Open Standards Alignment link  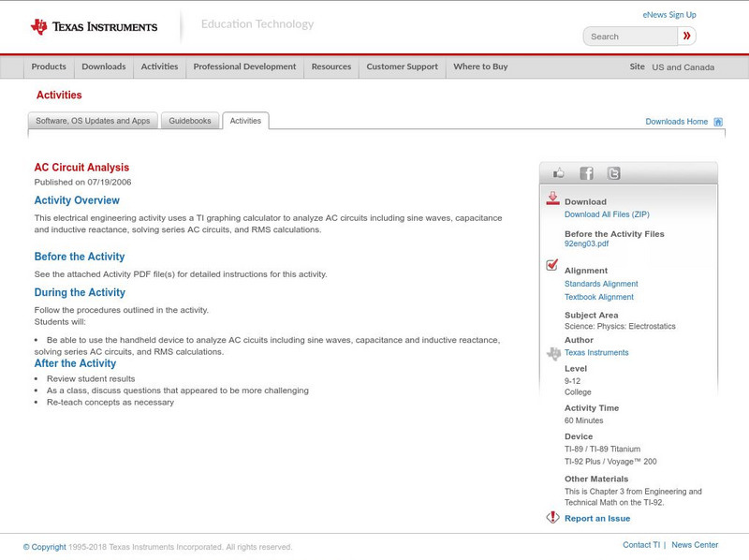pos(601,284)
